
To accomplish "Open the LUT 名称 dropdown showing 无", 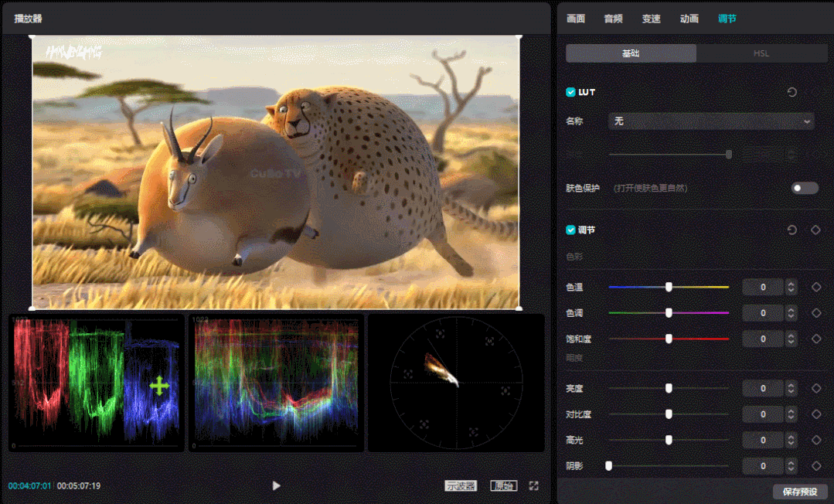I will (711, 121).
